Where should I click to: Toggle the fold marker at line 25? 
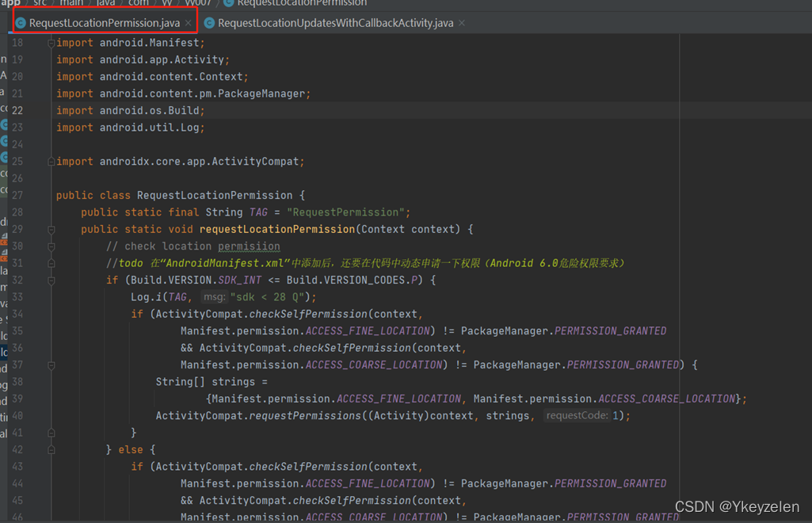point(51,162)
